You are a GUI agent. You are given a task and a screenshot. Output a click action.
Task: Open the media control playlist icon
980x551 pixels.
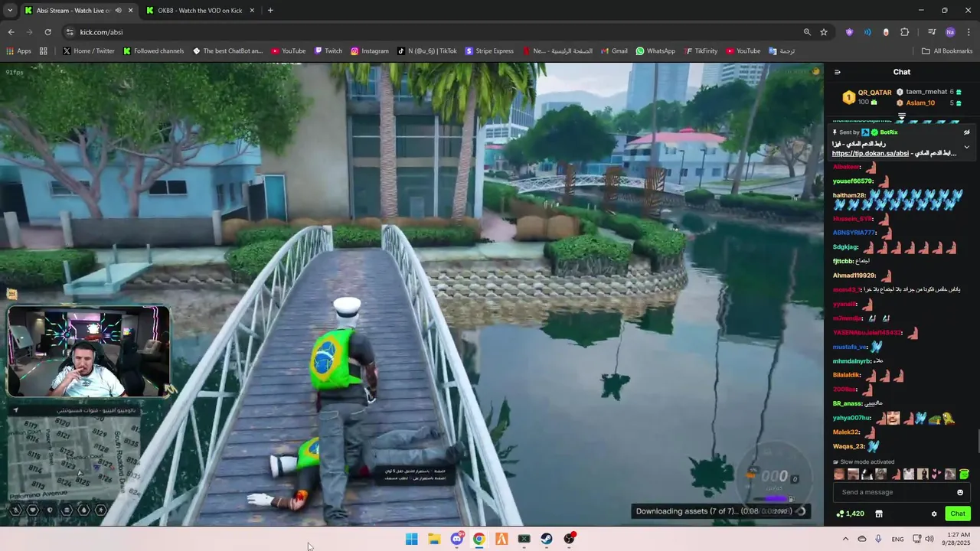[932, 32]
